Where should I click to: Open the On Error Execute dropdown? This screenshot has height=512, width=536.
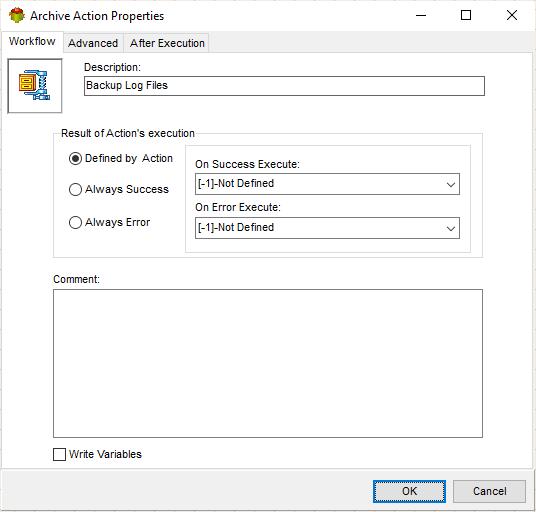coord(327,228)
